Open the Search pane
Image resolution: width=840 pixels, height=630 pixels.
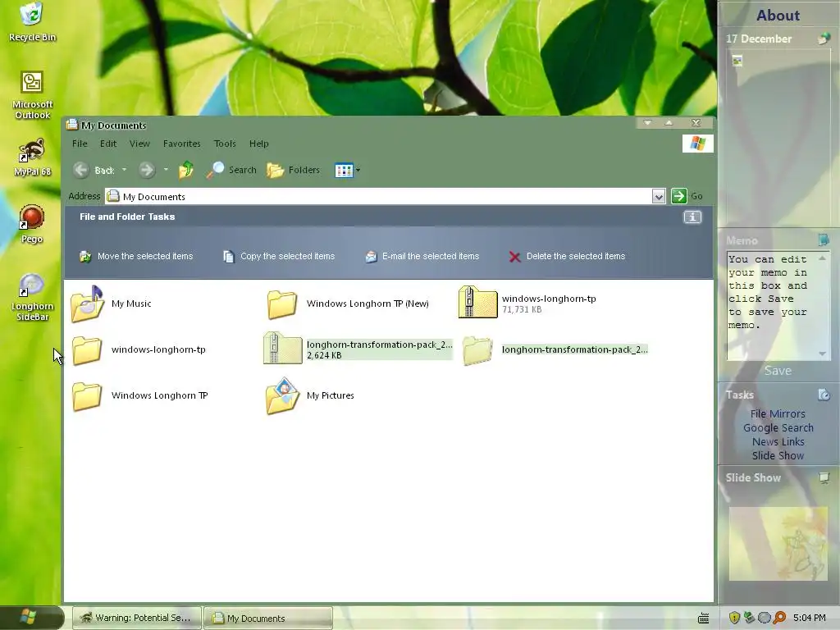(232, 170)
